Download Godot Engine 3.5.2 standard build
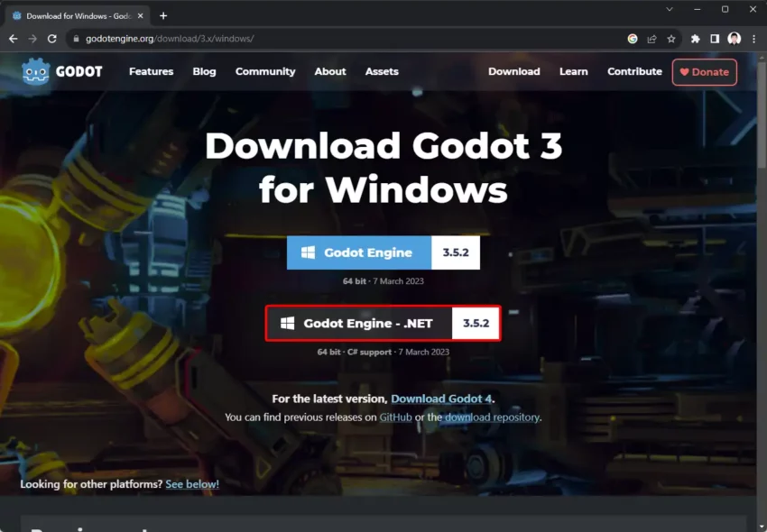Viewport: 767px width, 532px height. pos(383,252)
